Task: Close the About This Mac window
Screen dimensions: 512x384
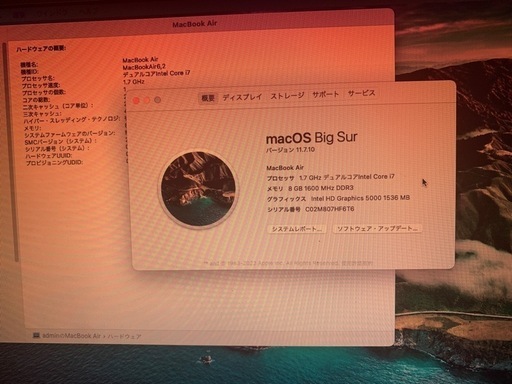Action: click(136, 100)
